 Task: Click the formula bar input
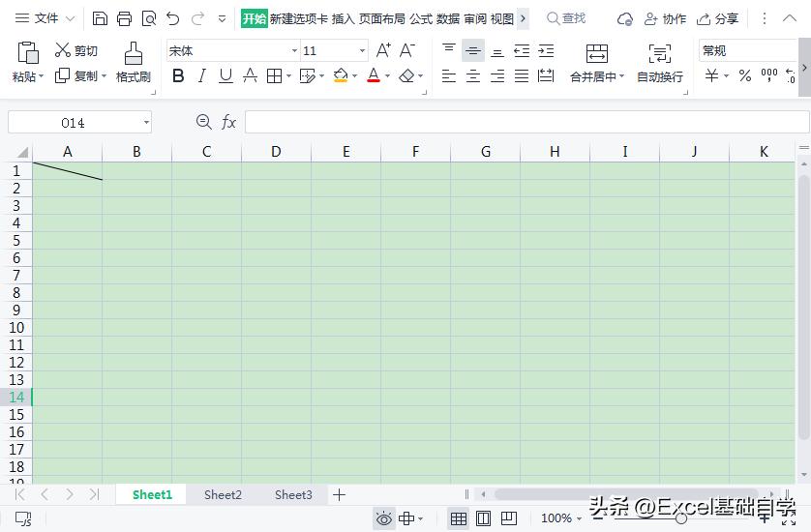[526, 123]
